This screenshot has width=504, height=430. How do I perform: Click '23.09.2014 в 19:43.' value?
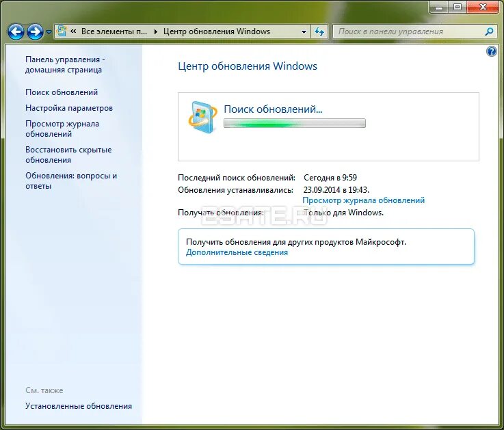[336, 189]
